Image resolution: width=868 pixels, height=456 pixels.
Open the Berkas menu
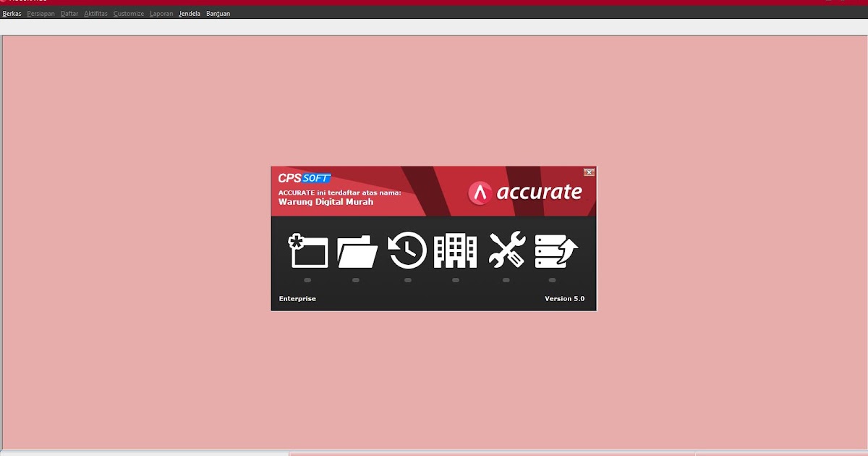(x=12, y=14)
